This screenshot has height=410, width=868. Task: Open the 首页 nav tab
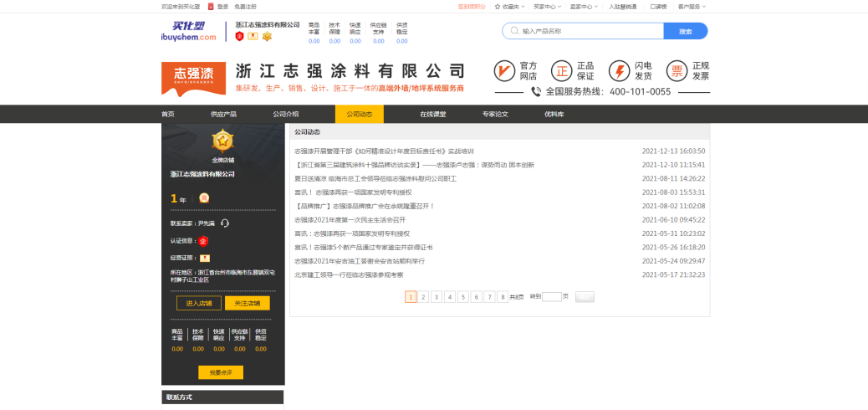pos(168,114)
